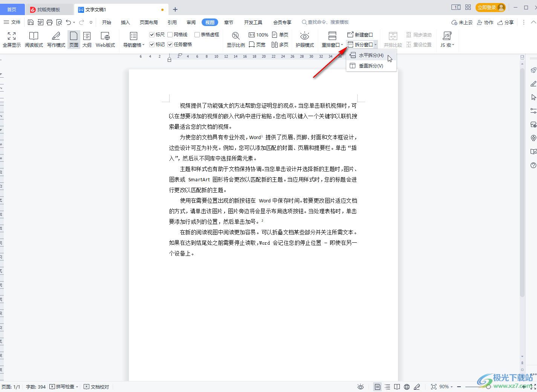Set zoom to 100%
The image size is (537, 392).
point(259,35)
